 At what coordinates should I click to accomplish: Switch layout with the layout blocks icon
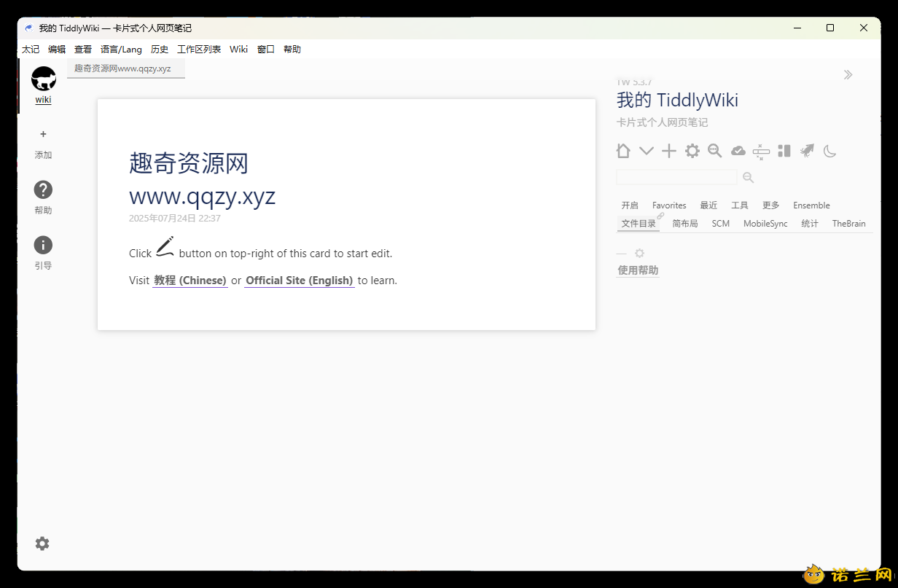pyautogui.click(x=784, y=151)
